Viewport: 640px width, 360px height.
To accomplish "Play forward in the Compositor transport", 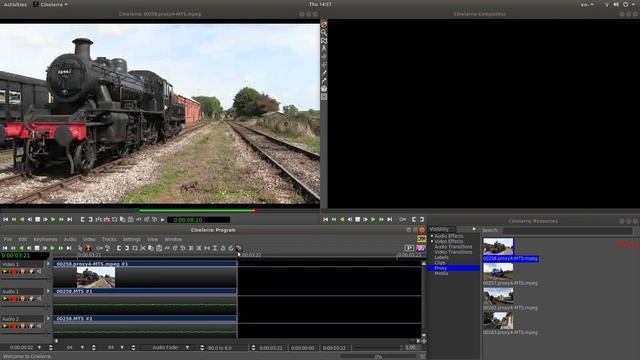I will 373,220.
